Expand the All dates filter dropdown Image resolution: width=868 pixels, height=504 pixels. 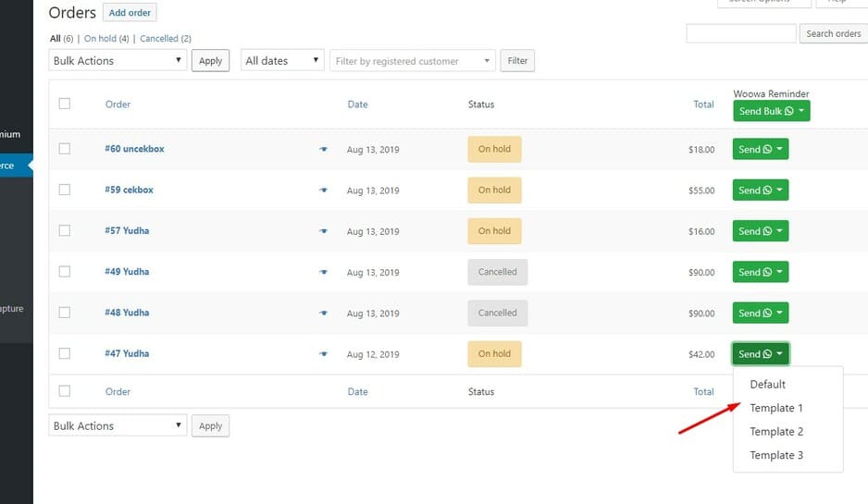pyautogui.click(x=282, y=61)
